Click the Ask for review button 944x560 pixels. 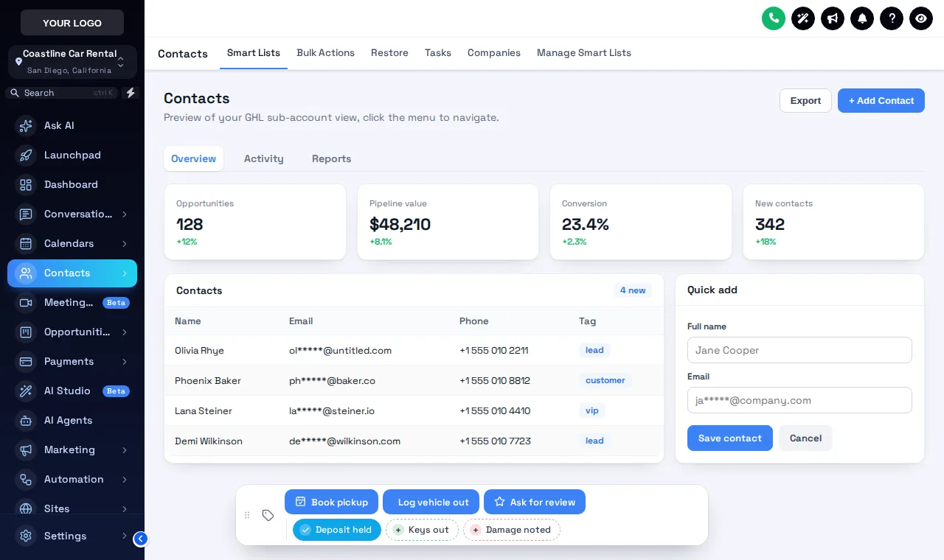coord(535,502)
